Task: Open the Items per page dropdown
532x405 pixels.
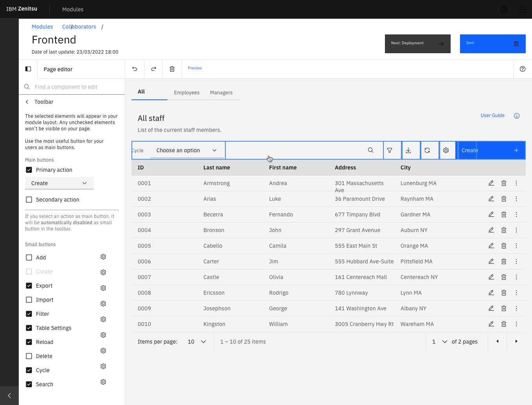Action: click(x=197, y=342)
